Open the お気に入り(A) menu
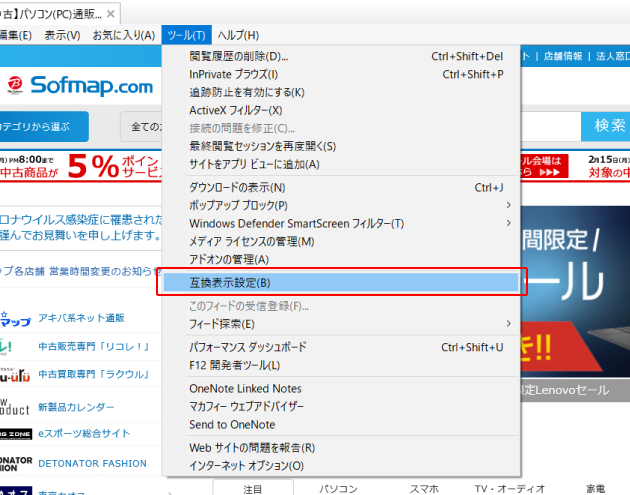Viewport: 630px width, 495px height. click(124, 35)
